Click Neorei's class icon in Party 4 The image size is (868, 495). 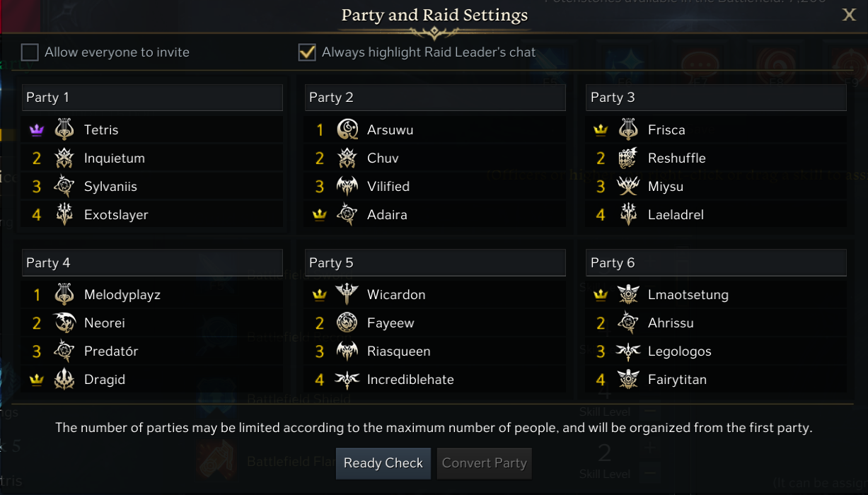point(64,323)
